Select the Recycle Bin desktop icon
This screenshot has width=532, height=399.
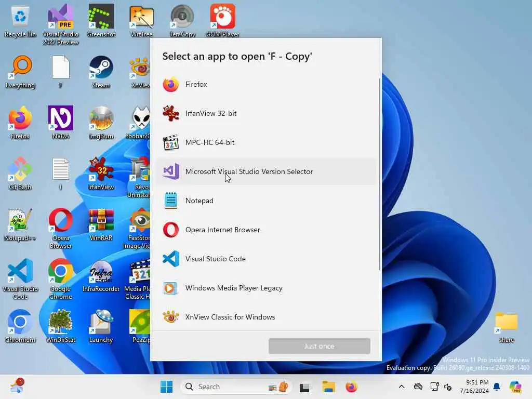20,21
